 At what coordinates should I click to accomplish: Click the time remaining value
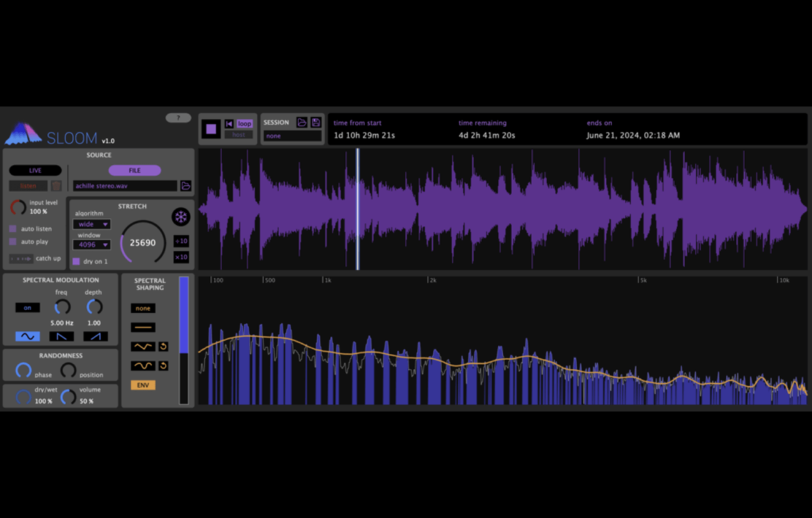(487, 135)
